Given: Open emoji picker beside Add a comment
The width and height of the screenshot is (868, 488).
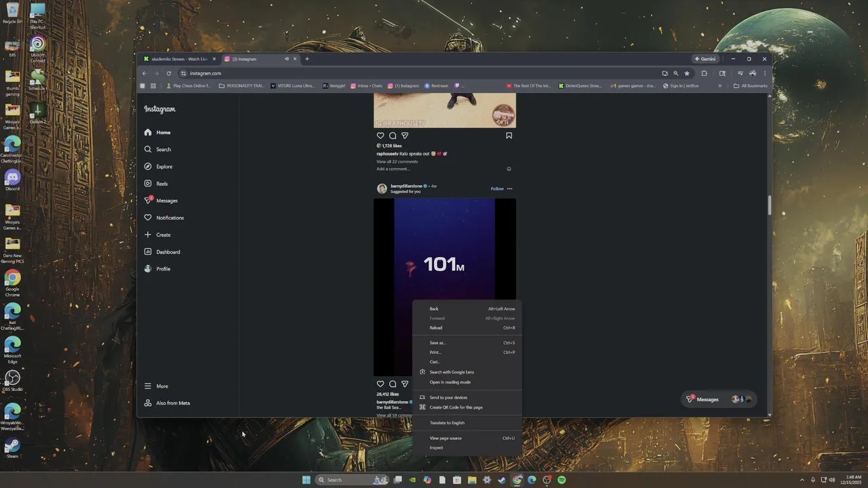Looking at the screenshot, I should coord(509,169).
